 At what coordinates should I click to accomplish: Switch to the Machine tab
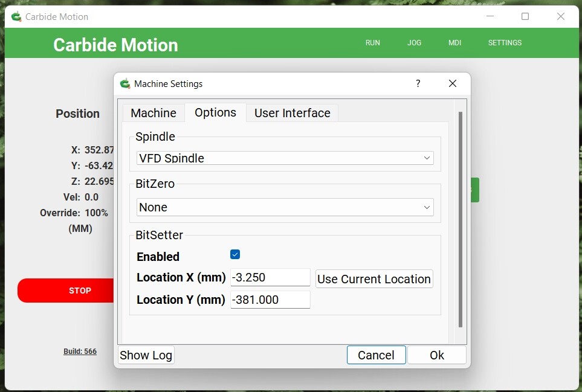154,113
